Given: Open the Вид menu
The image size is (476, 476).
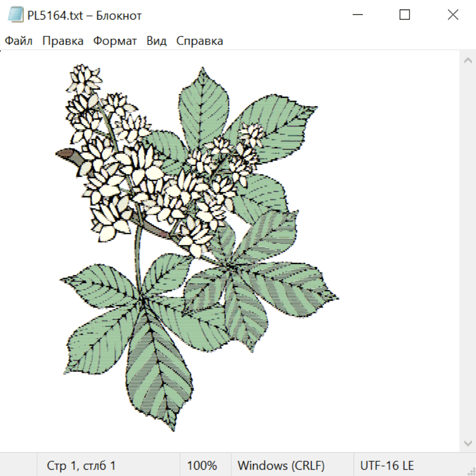Looking at the screenshot, I should click(157, 41).
